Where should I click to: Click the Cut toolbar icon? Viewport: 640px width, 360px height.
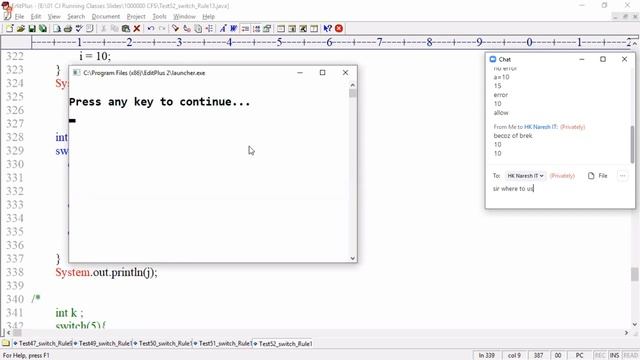point(103,29)
